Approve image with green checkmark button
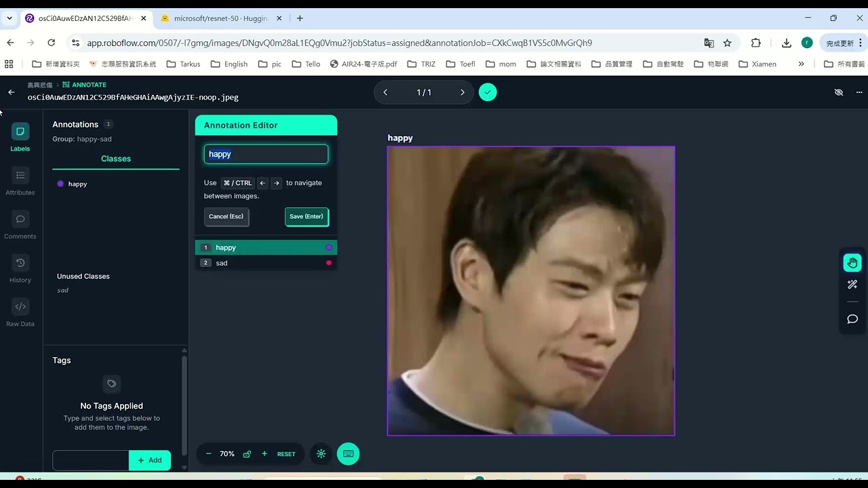Screen dimensions: 868x488 488,92
